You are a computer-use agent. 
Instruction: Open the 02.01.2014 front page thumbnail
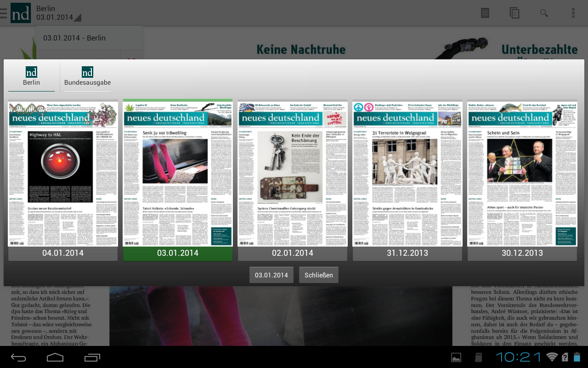coord(293,173)
